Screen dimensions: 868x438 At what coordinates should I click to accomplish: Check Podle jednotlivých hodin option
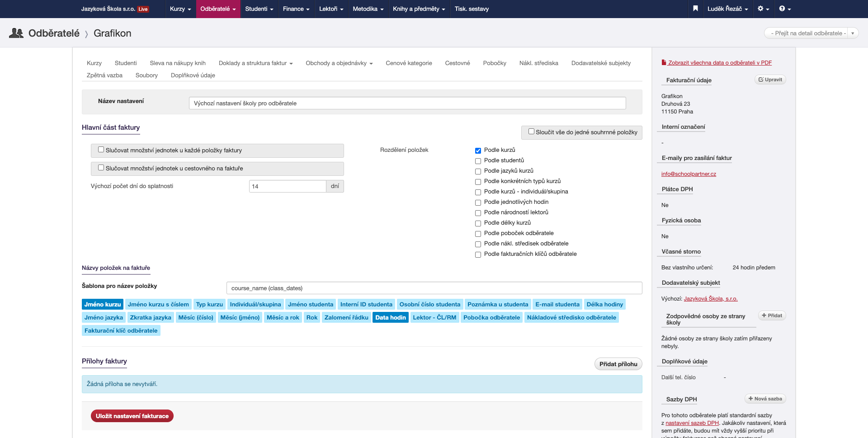pyautogui.click(x=478, y=203)
